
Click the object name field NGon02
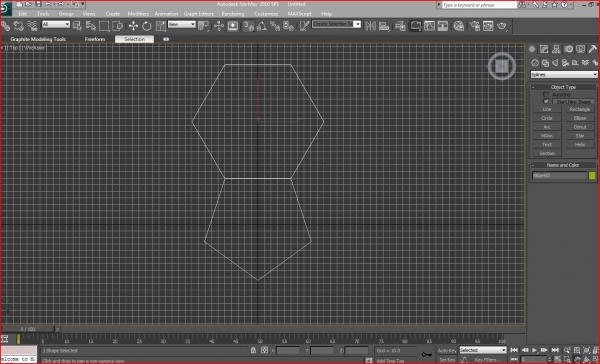559,176
